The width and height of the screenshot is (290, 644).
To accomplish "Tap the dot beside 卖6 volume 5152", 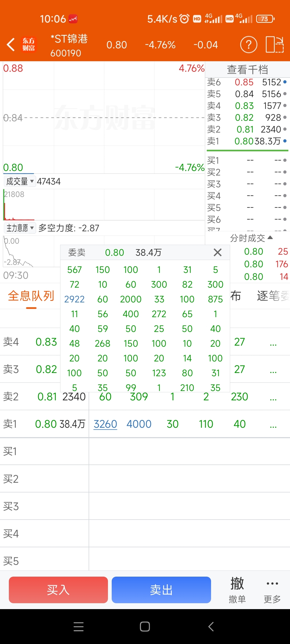I will pyautogui.click(x=285, y=82).
